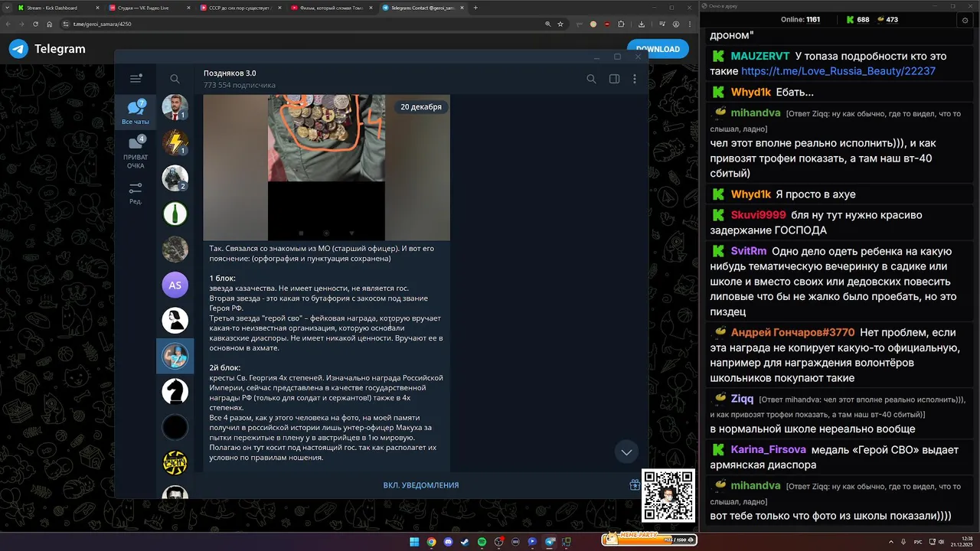Click the MEME PARTY progress widget
The image size is (980, 551).
pos(649,539)
